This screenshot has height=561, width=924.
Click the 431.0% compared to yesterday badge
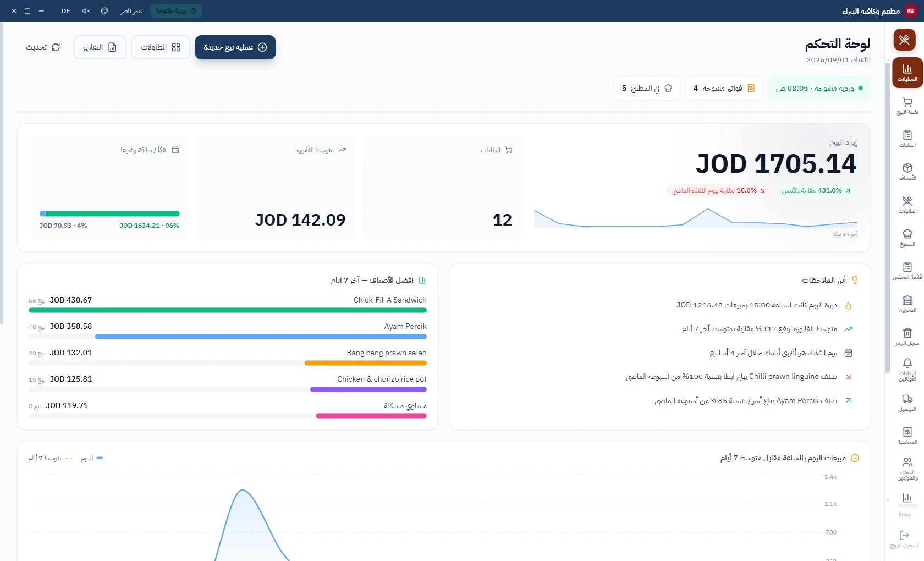click(x=816, y=190)
